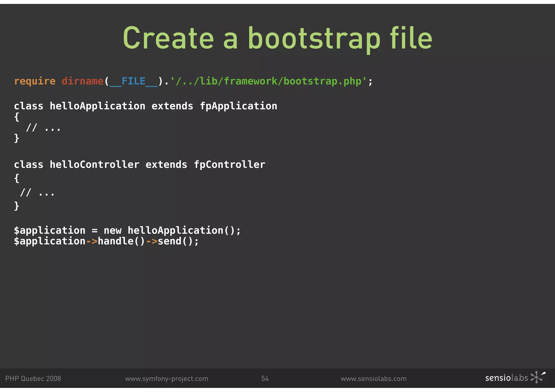The width and height of the screenshot is (555, 392).
Task: Click closing brace of helloController class
Action: (17, 206)
